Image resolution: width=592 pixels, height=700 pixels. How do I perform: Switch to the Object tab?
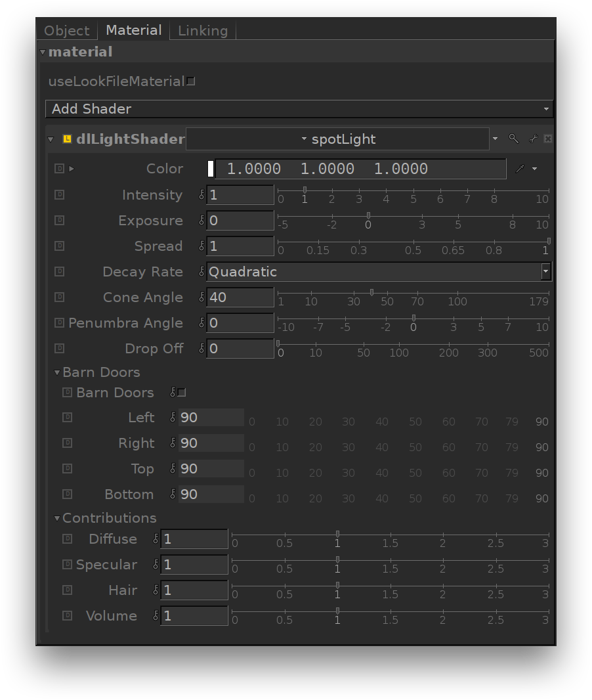point(66,31)
